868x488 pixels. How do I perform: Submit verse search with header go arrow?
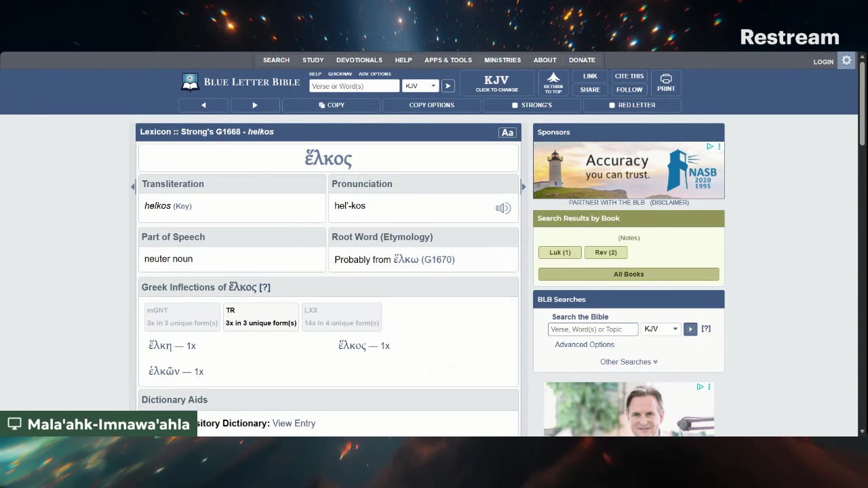pyautogui.click(x=448, y=86)
